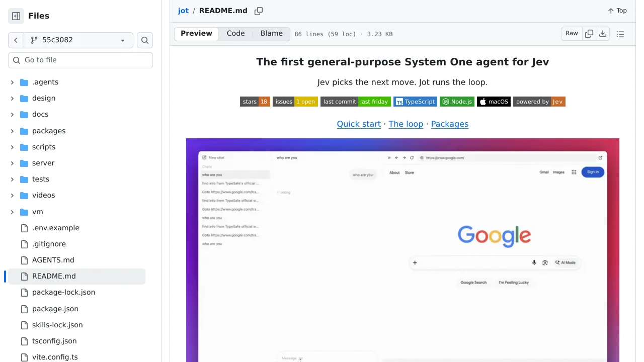Follow the Quick start link
This screenshot has height=362, width=644.
click(359, 124)
